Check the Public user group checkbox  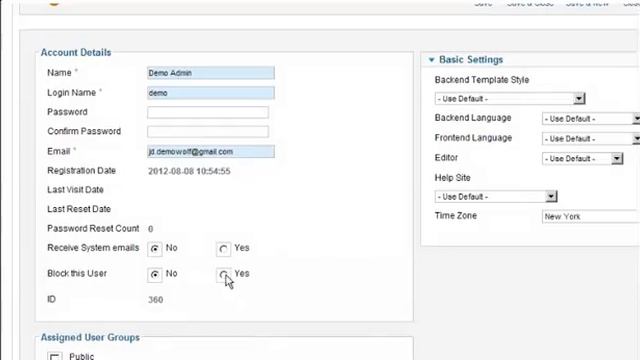coord(55,356)
